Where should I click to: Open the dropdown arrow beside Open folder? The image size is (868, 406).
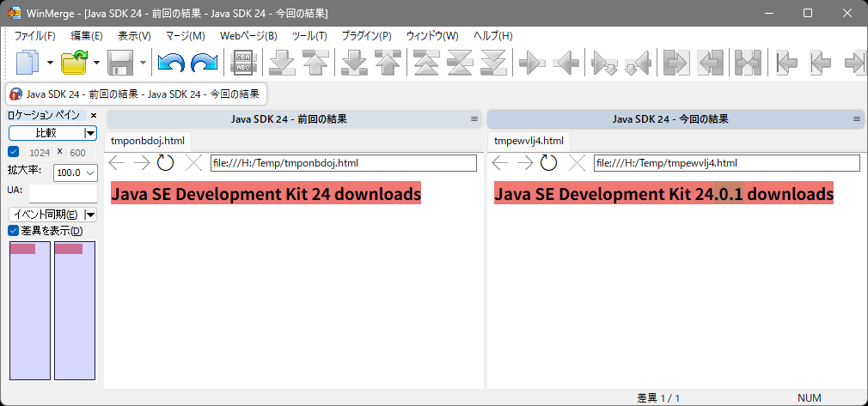[96, 63]
